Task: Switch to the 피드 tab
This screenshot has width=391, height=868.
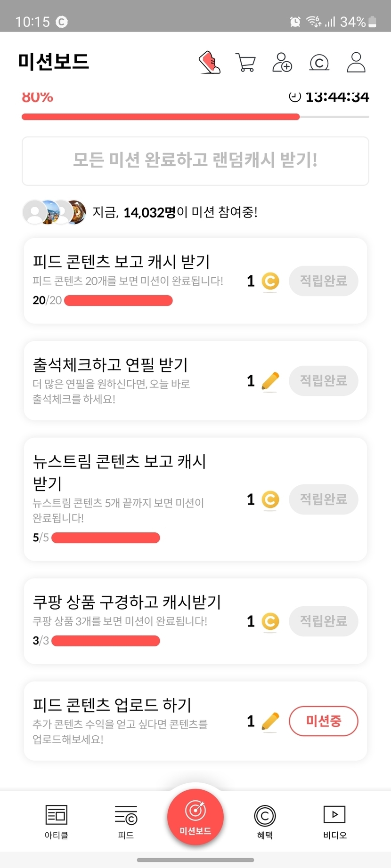Action: [x=126, y=821]
